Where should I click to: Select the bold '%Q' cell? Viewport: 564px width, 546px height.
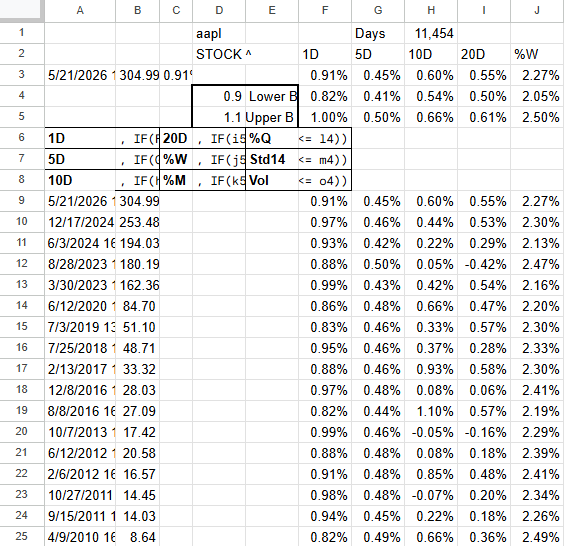pyautogui.click(x=272, y=138)
